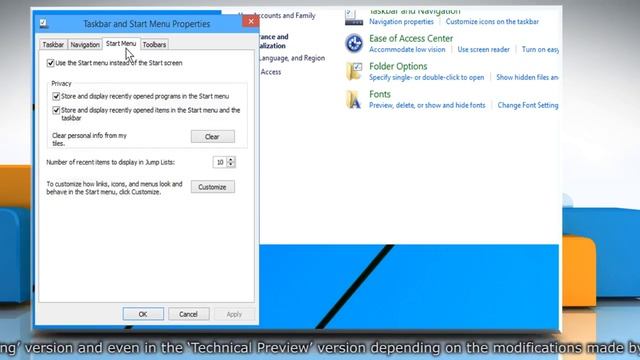640x360 pixels.
Task: Click the Language, and Region category link
Action: [292, 58]
